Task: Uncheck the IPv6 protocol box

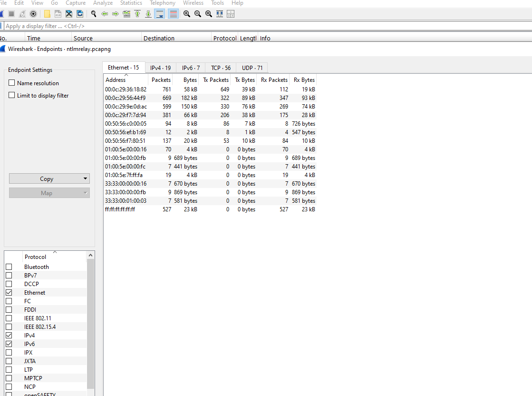Action: 9,344
